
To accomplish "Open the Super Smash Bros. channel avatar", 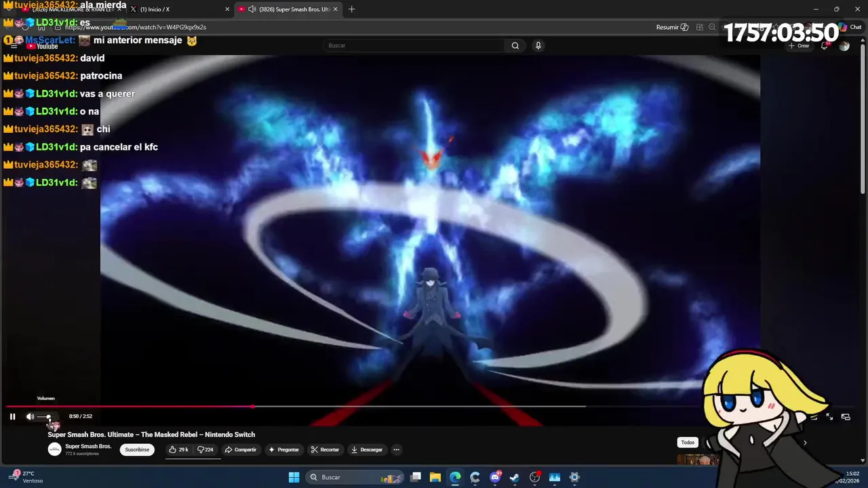I will pyautogui.click(x=54, y=449).
